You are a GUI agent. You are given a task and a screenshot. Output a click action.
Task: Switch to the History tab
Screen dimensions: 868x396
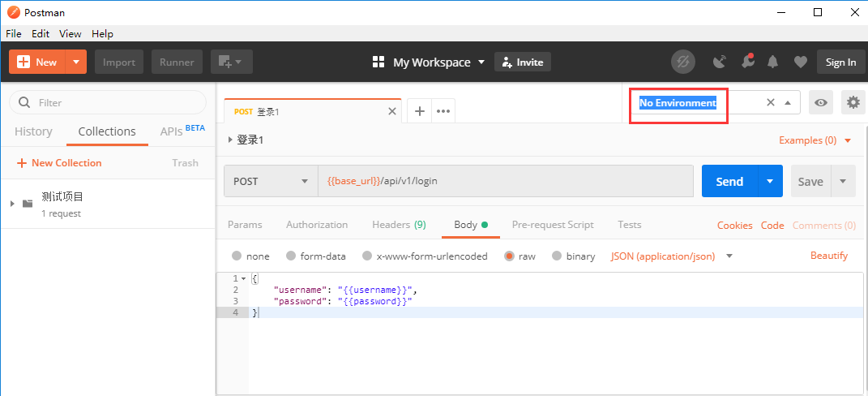point(33,131)
